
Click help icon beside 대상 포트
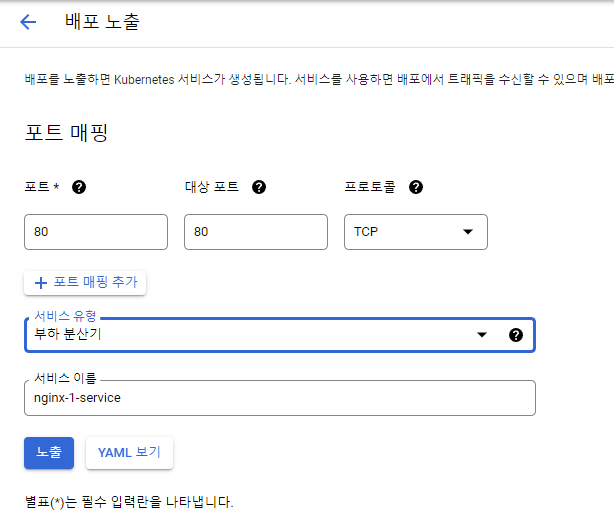point(259,187)
